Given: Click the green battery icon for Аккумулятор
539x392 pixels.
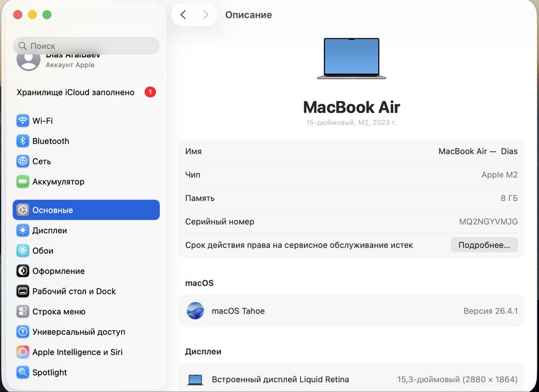Looking at the screenshot, I should click(22, 181).
